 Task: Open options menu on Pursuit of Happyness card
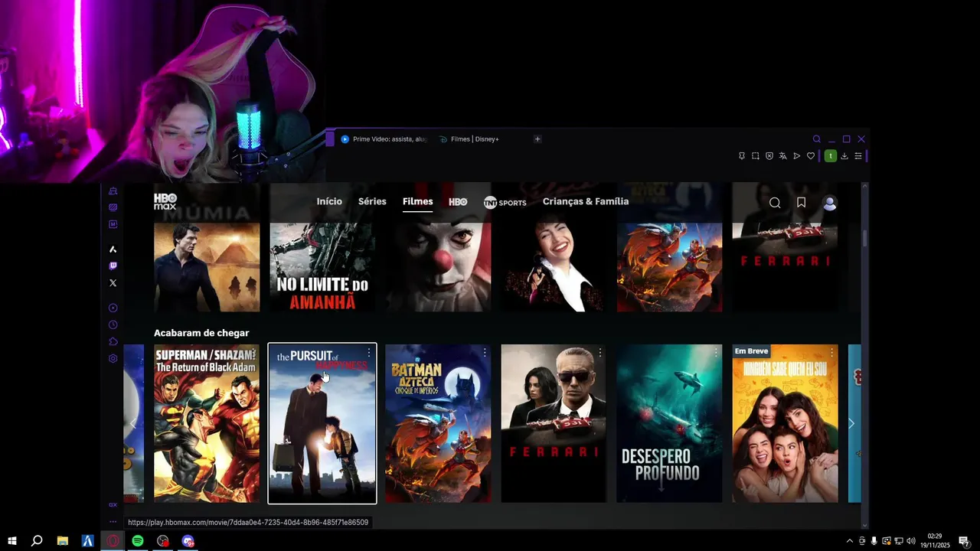point(369,353)
